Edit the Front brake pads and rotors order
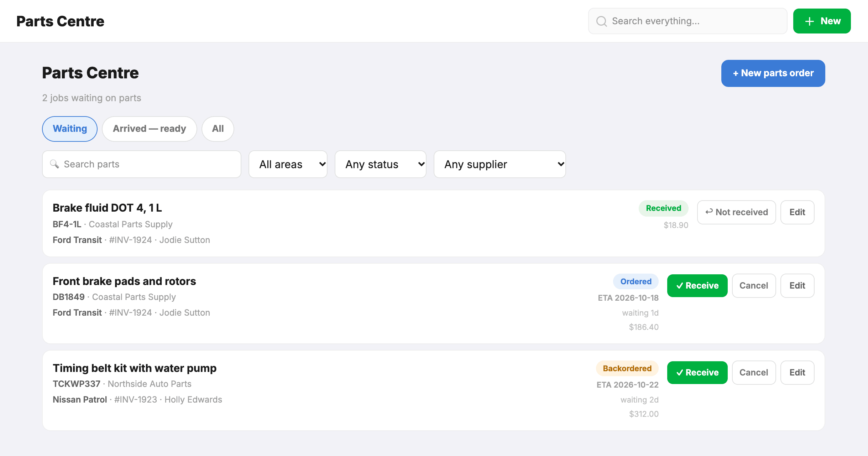The image size is (868, 456). (x=797, y=286)
